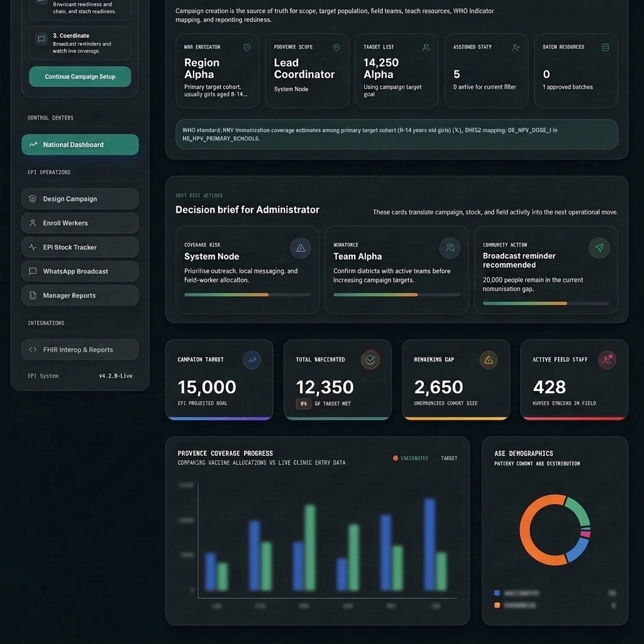Click the System Node coverage risk progress bar
Viewport: 644px width, 644px height.
[247, 295]
